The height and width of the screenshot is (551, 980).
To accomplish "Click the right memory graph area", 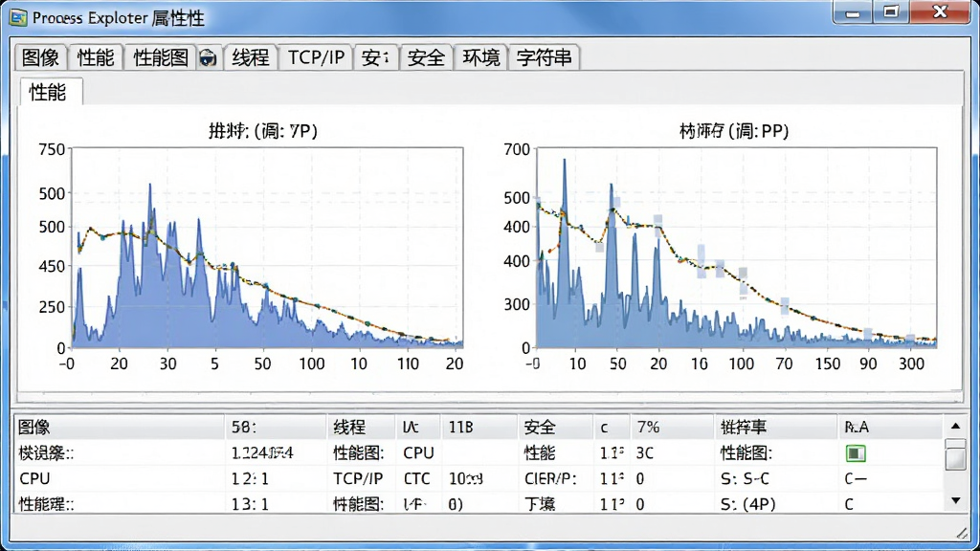I will [x=736, y=248].
